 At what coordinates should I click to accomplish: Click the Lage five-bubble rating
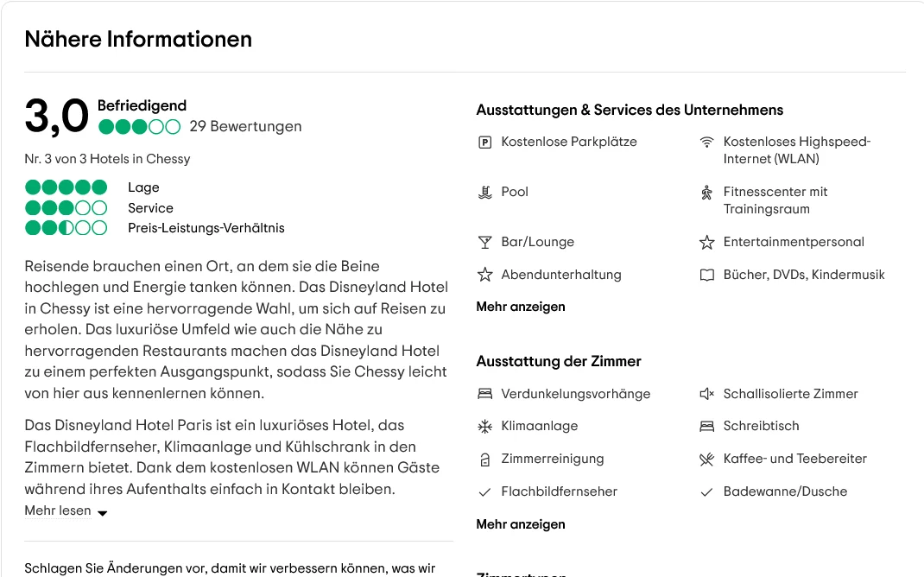pyautogui.click(x=66, y=187)
